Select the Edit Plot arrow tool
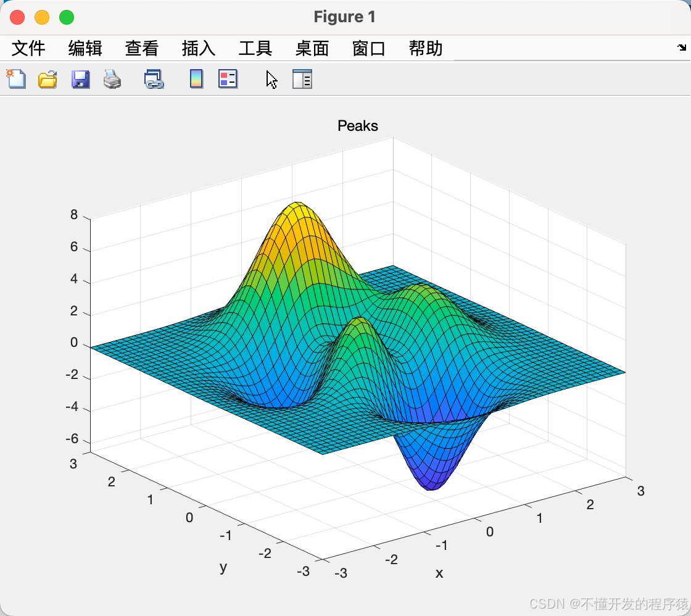The image size is (691, 616). [x=270, y=79]
